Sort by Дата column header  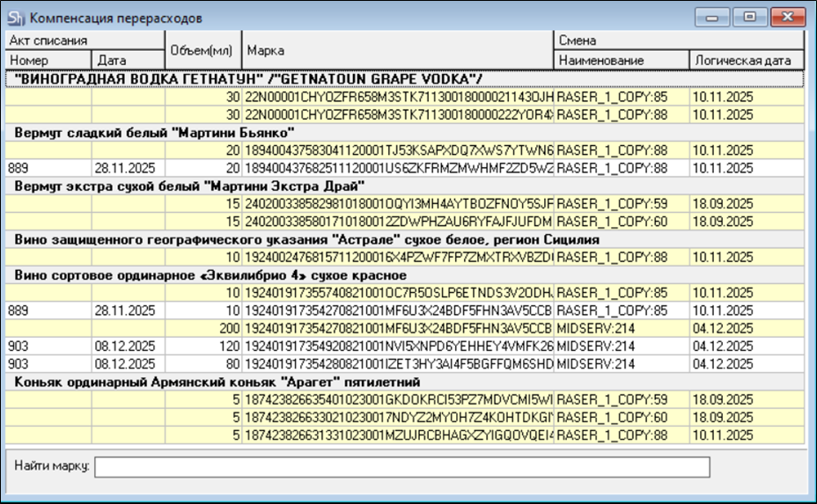(x=128, y=60)
